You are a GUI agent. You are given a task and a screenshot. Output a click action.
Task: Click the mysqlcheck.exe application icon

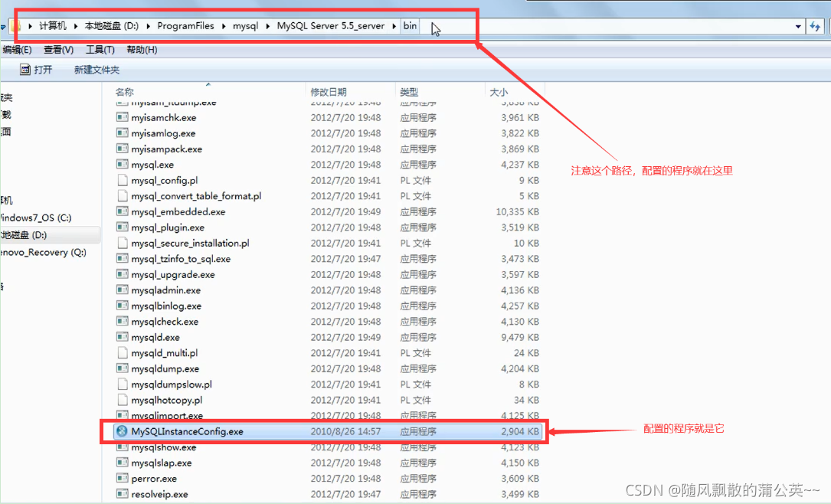[x=123, y=321]
